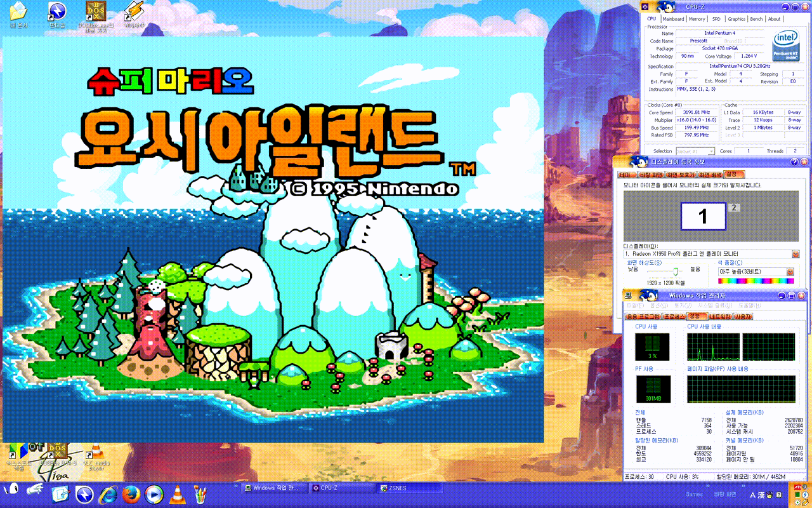Viewport: 812px width, 508px height.
Task: Switch to CPU-Z taskbar button
Action: (343, 488)
